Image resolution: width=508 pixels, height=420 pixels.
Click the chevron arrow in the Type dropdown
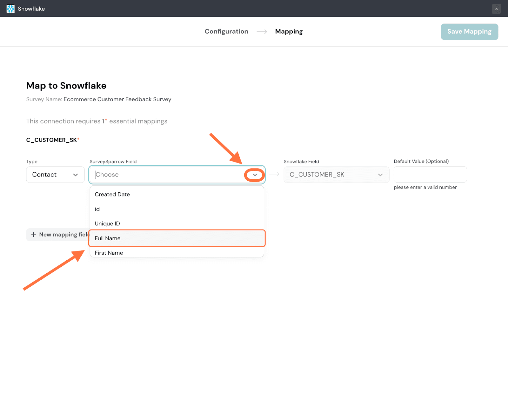coord(76,175)
